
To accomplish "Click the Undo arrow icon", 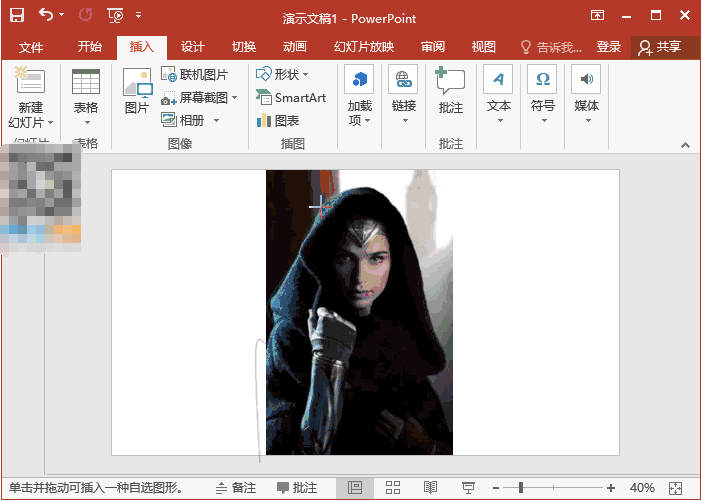I will pos(46,15).
